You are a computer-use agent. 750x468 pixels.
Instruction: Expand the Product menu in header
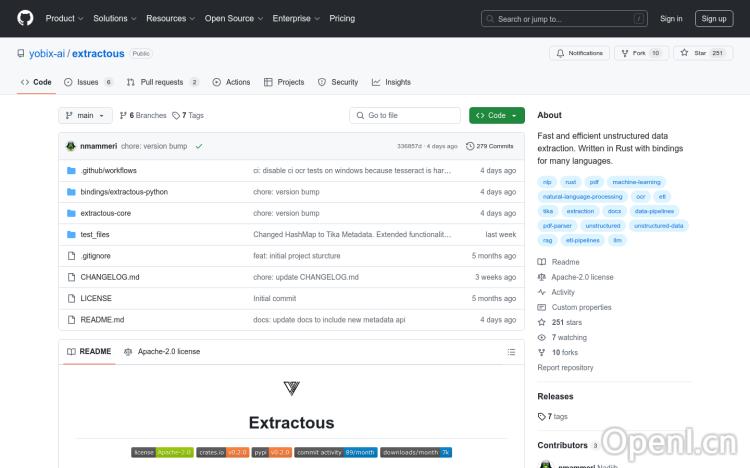[64, 18]
